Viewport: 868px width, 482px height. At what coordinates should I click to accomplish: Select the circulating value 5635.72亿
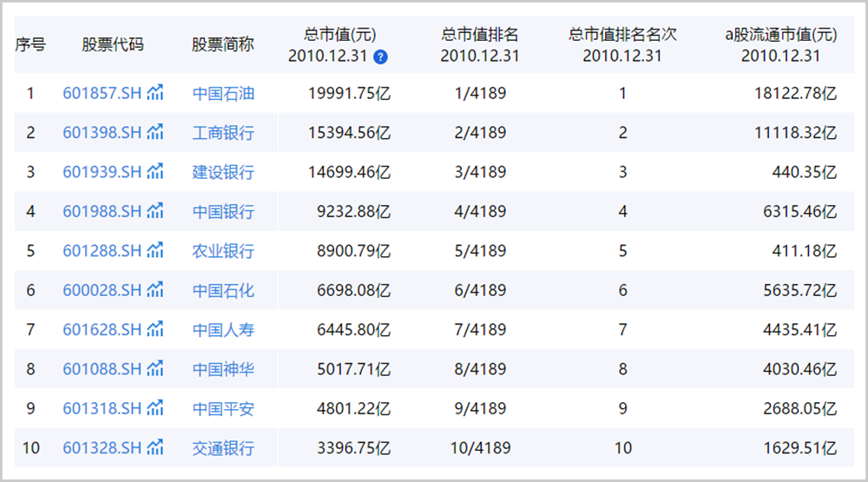[x=800, y=290]
